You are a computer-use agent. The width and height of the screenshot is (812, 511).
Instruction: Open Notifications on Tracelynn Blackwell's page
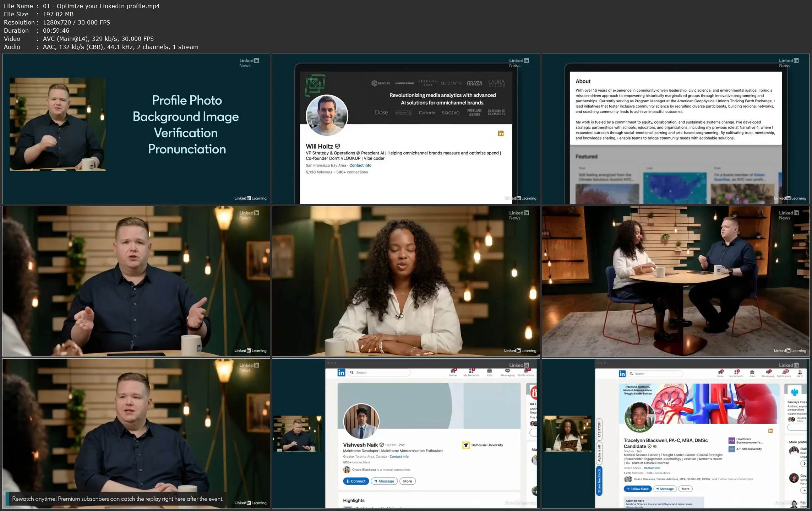pos(784,373)
